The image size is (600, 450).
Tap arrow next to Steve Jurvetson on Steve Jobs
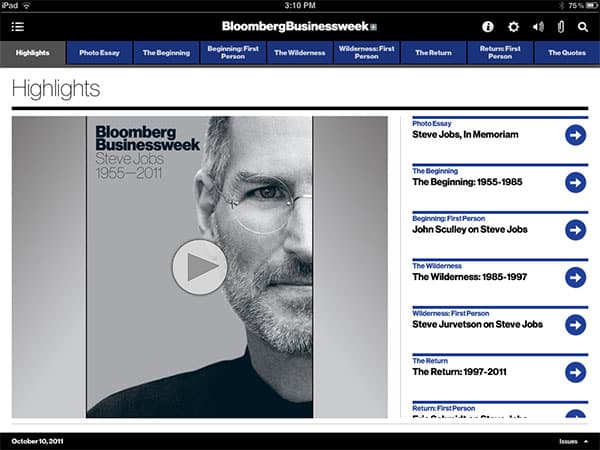tap(576, 325)
